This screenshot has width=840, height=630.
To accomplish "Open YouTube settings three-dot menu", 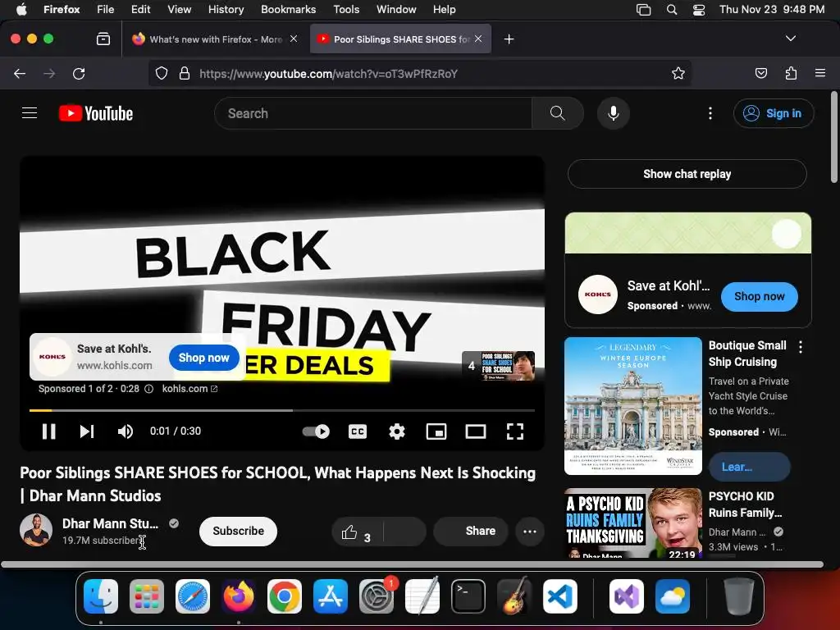I will click(710, 113).
